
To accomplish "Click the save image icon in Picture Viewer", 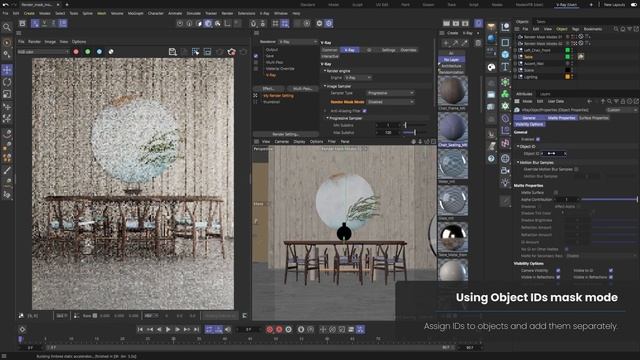I will coord(173,52).
